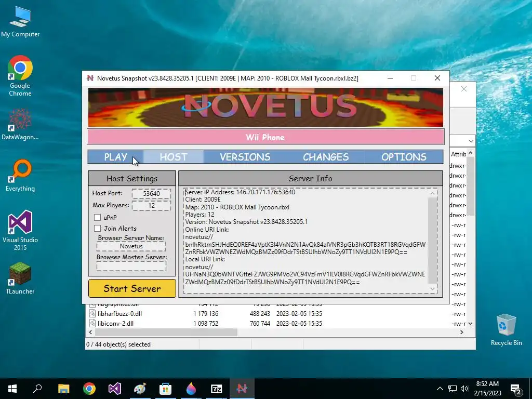Open Chrome from the taskbar
Screen dimensions: 532x399
(x=89, y=389)
